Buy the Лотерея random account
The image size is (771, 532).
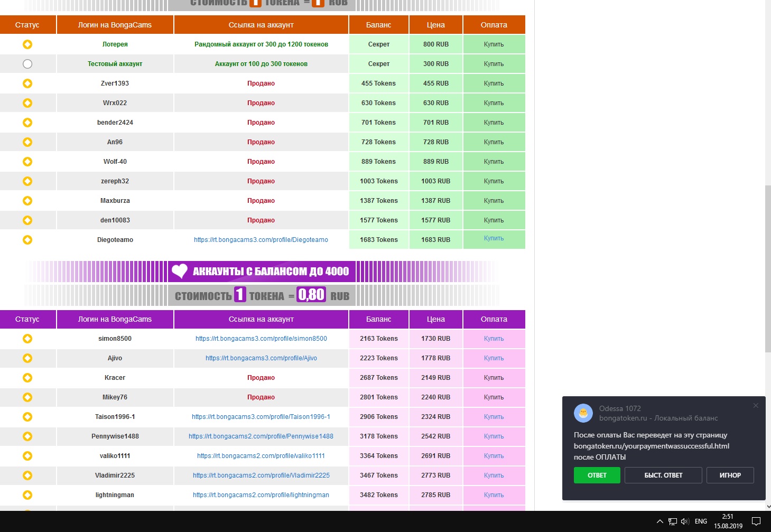pyautogui.click(x=494, y=44)
